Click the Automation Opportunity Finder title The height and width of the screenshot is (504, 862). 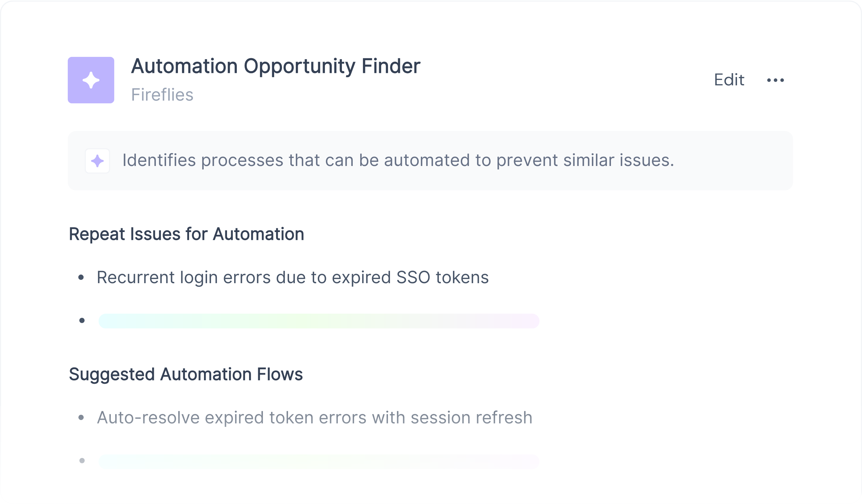click(275, 66)
